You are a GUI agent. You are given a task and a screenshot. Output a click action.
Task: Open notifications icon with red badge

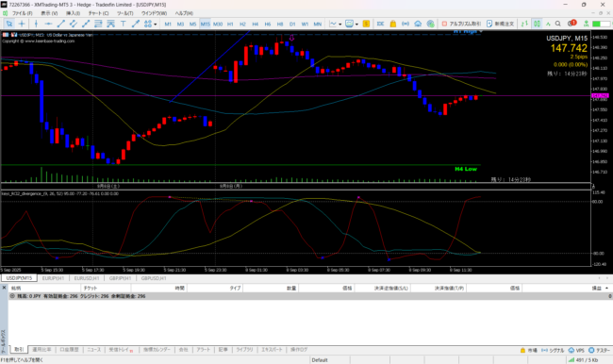coord(572,24)
